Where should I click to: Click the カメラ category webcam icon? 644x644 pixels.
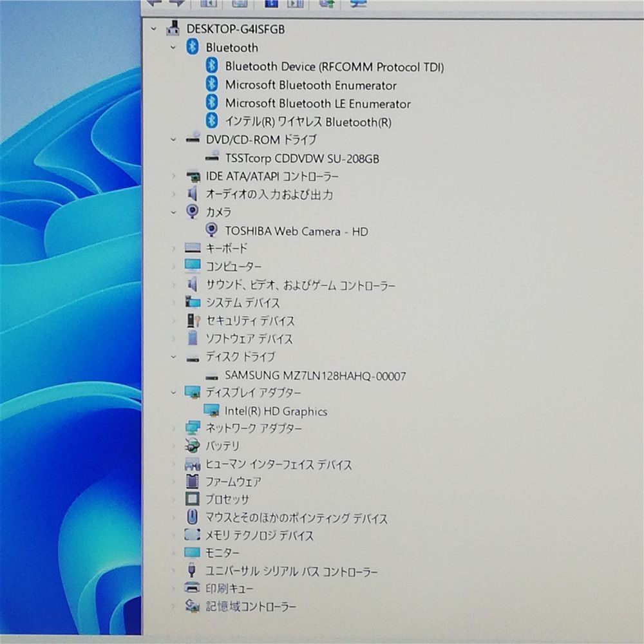pos(192,211)
